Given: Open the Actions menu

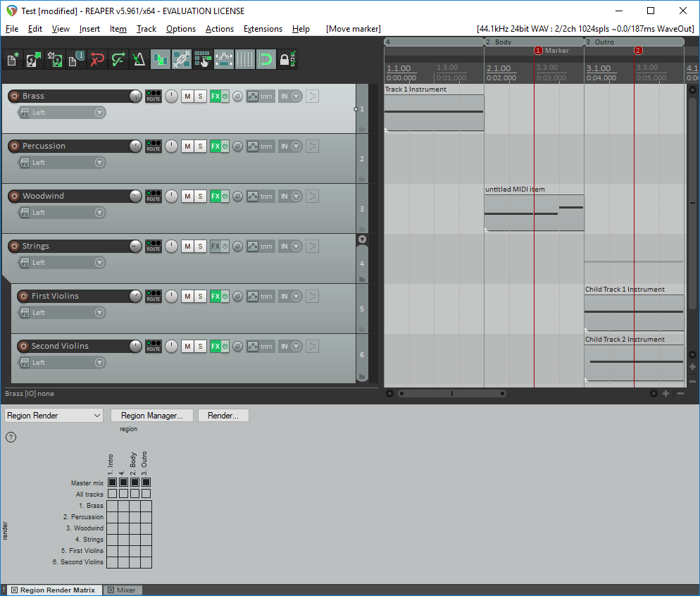Looking at the screenshot, I should pyautogui.click(x=220, y=29).
